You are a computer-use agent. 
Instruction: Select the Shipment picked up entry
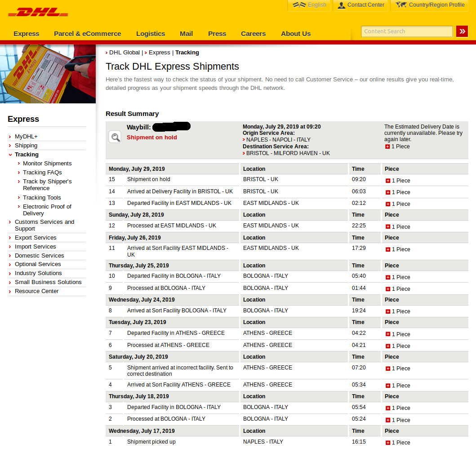click(x=151, y=442)
